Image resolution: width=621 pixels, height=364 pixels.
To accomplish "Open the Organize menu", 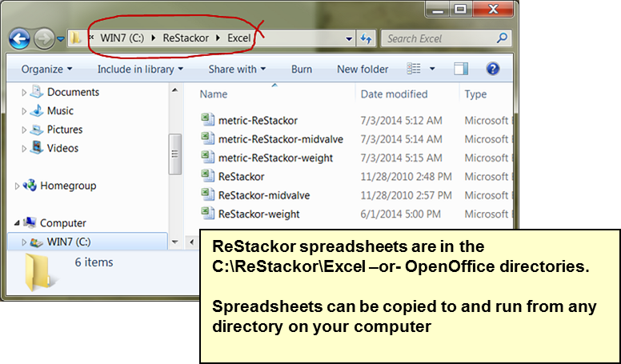I will pos(46,70).
